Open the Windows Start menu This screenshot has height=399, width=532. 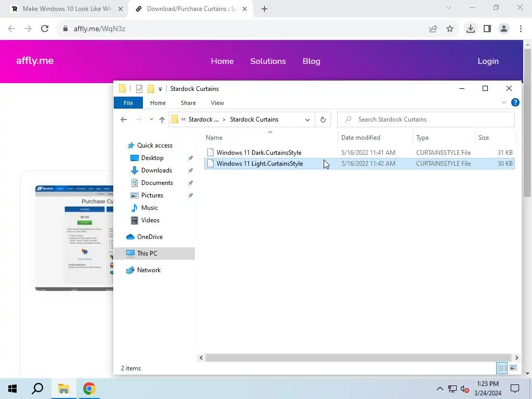click(12, 389)
